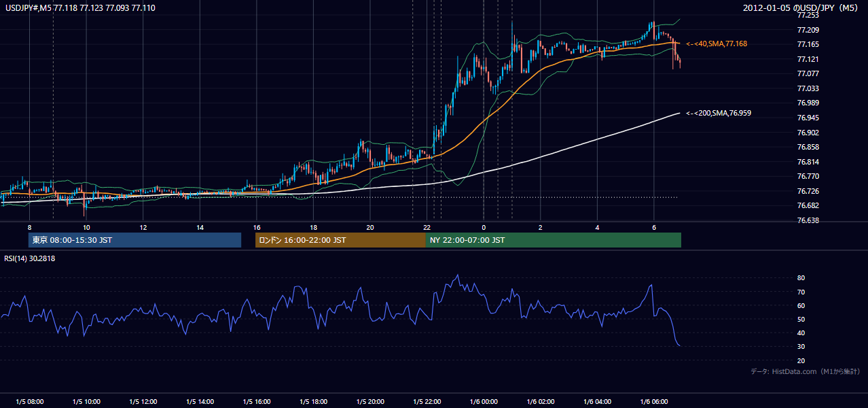Click the USDJPY#,M5 quote header text
Screen dimensions: 868x408
pyautogui.click(x=79, y=7)
